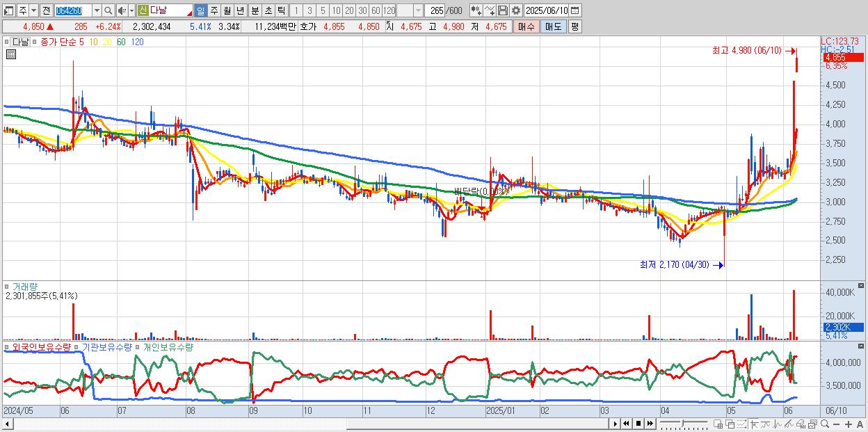Screen dimensions: 868x432
Task: Click the 호가 quote label
Action: tap(307, 26)
